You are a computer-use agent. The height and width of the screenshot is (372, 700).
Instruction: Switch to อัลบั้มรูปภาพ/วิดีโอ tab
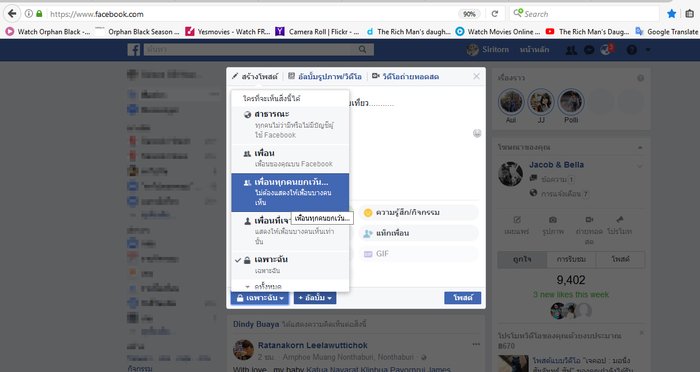[325, 76]
